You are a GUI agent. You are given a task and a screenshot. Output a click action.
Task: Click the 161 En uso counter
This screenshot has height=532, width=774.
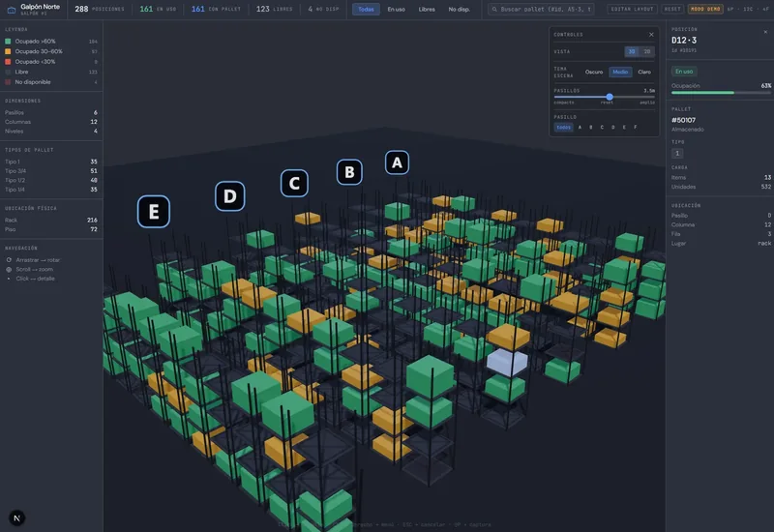coord(158,9)
